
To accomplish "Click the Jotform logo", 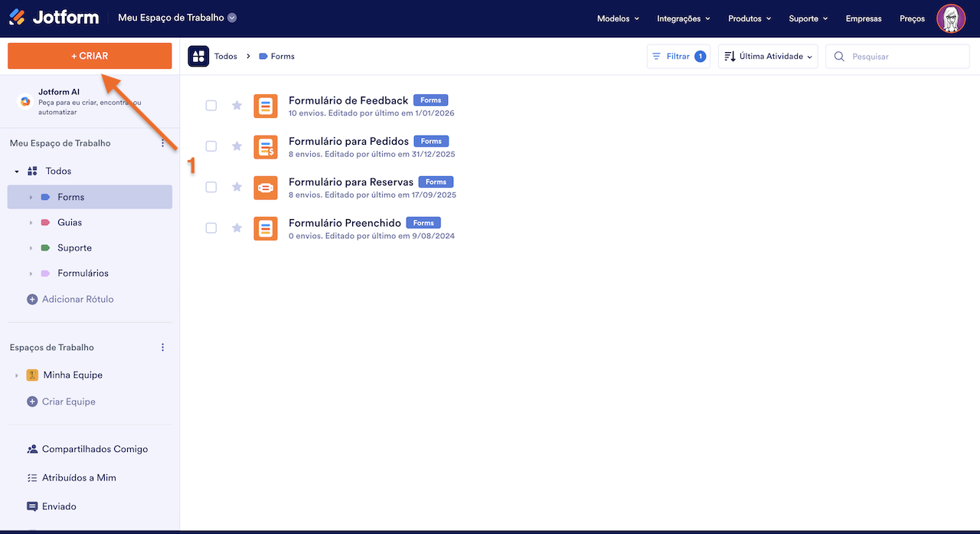I will click(54, 18).
